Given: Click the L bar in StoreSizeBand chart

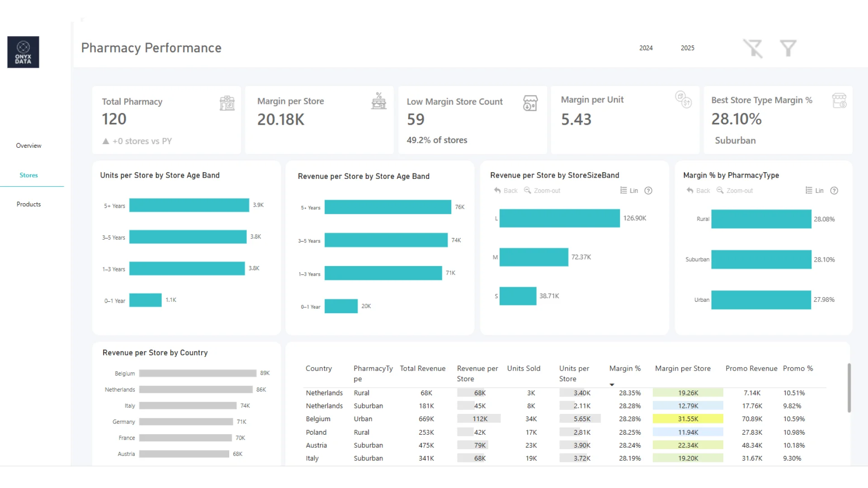Looking at the screenshot, I should (x=559, y=218).
